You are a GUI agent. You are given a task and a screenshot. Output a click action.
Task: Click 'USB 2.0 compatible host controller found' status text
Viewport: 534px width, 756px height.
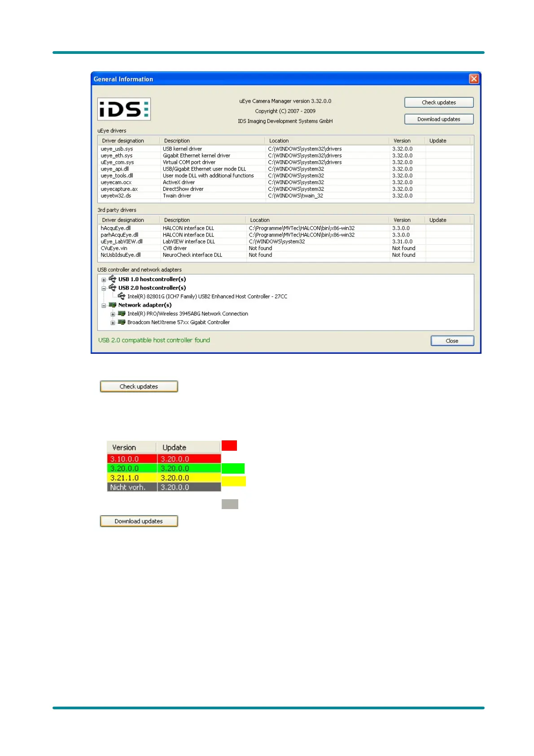(x=154, y=340)
